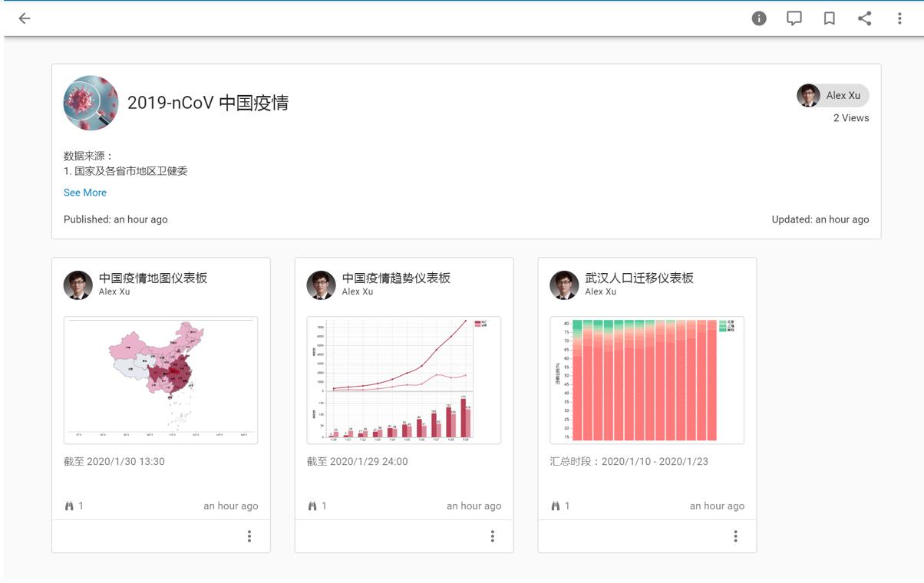Click the Alex Xu author chip
The height and width of the screenshot is (583, 924).
[x=833, y=95]
